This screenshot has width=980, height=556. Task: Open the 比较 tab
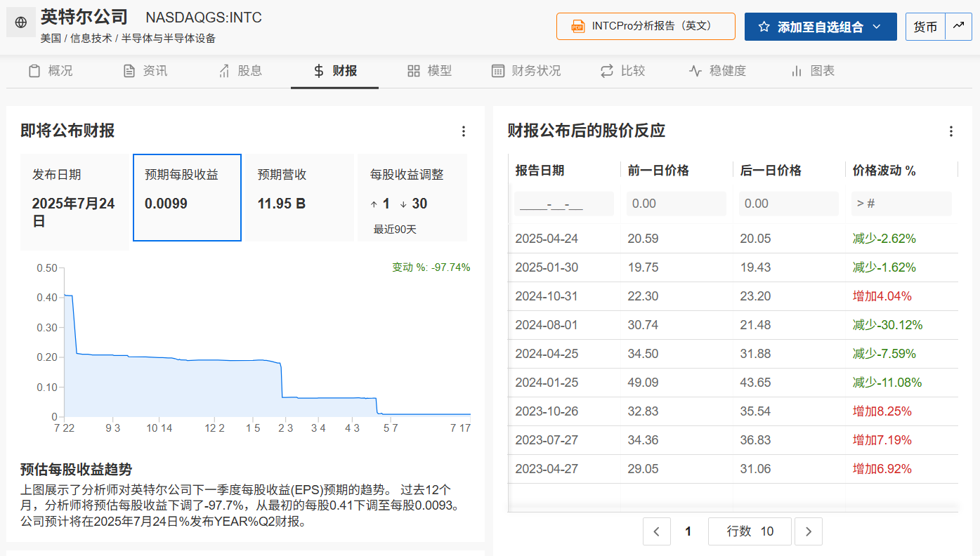(x=622, y=71)
